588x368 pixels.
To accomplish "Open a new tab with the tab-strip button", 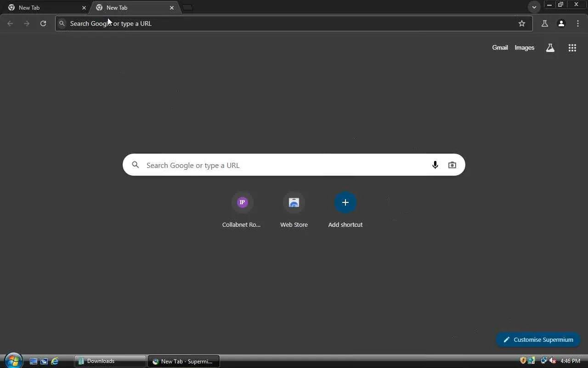I will (187, 7).
